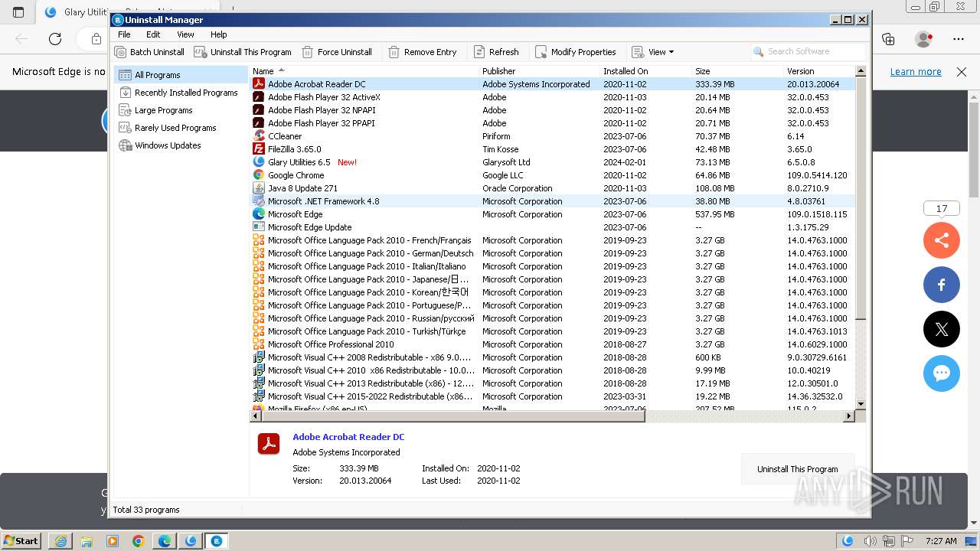This screenshot has width=980, height=551.
Task: Reload the Edge page
Action: pos(55,38)
